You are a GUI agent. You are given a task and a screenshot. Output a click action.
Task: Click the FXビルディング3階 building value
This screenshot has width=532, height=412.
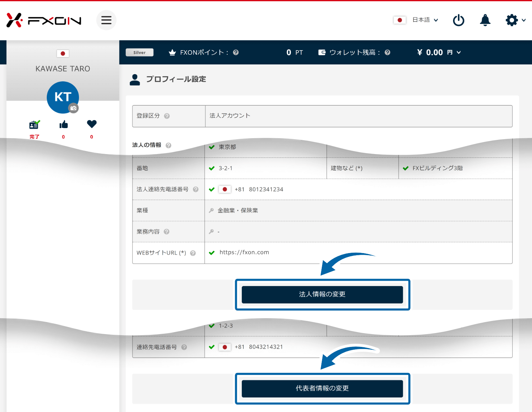click(438, 168)
